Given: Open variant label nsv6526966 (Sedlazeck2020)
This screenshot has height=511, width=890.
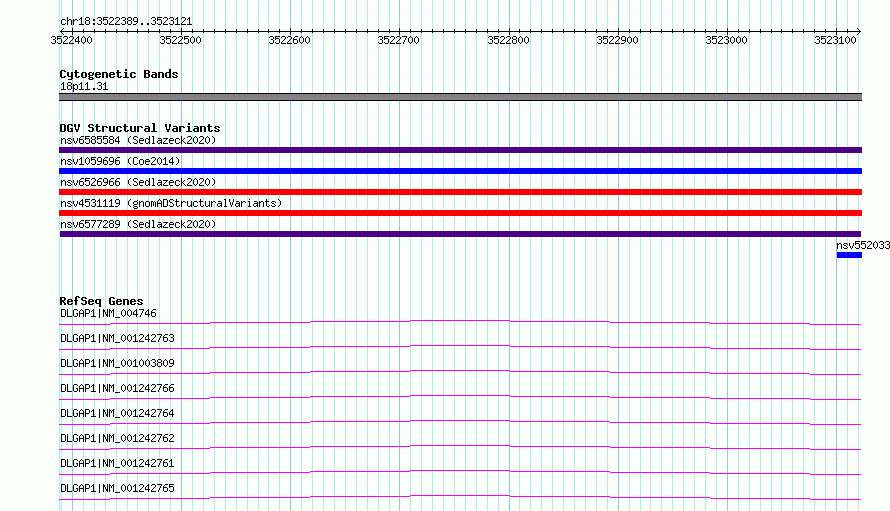Looking at the screenshot, I should coord(138,182).
